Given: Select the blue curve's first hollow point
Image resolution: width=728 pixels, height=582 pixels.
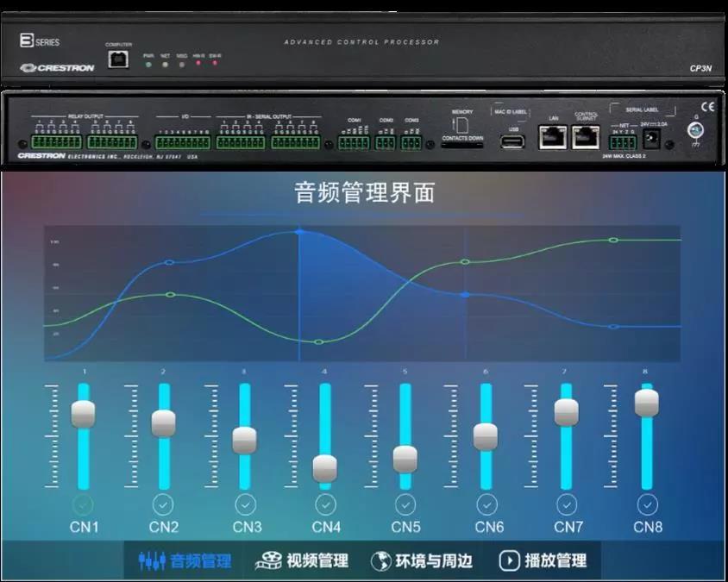Looking at the screenshot, I should coord(169,263).
